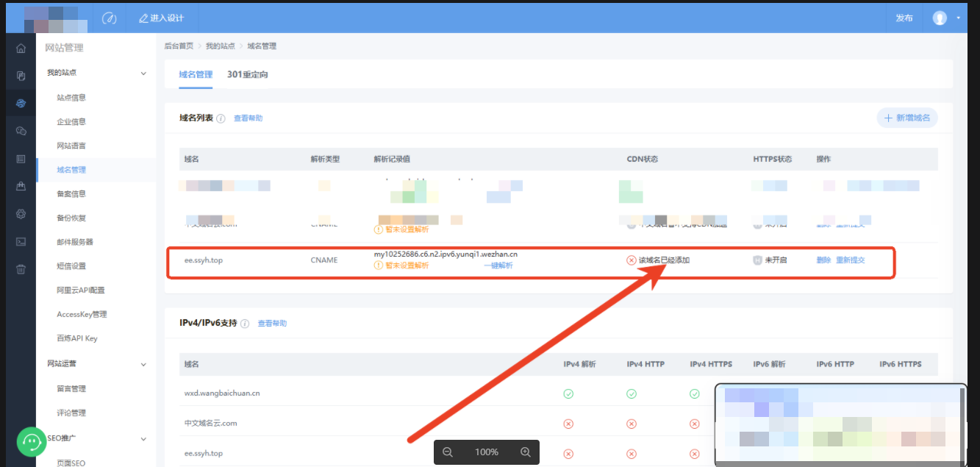Click 删除 for ee.ssyh.top

click(x=823, y=260)
